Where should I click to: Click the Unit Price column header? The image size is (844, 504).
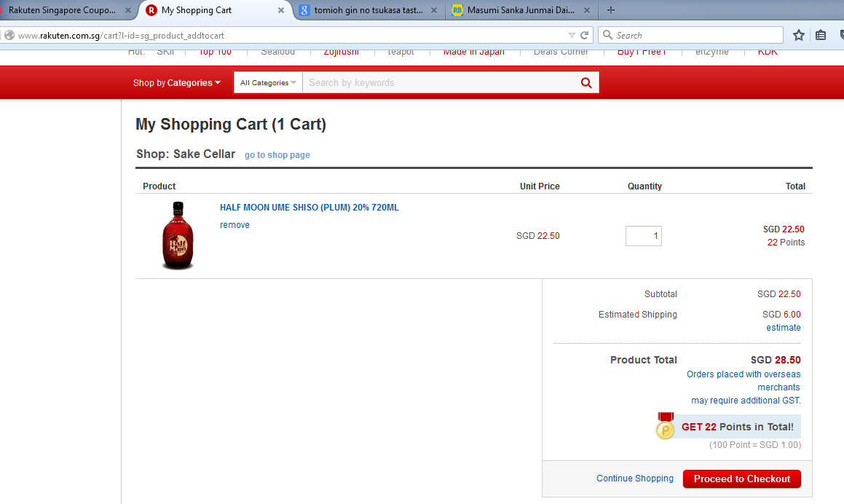point(540,186)
